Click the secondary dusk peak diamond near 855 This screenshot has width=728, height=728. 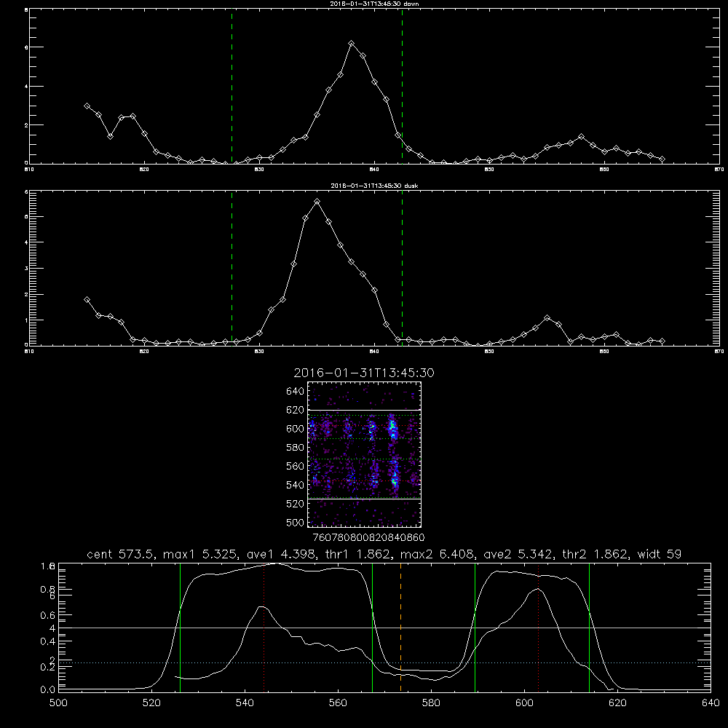pos(547,318)
